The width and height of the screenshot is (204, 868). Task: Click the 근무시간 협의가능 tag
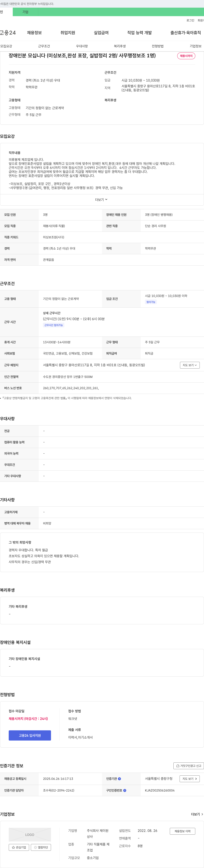54,325
